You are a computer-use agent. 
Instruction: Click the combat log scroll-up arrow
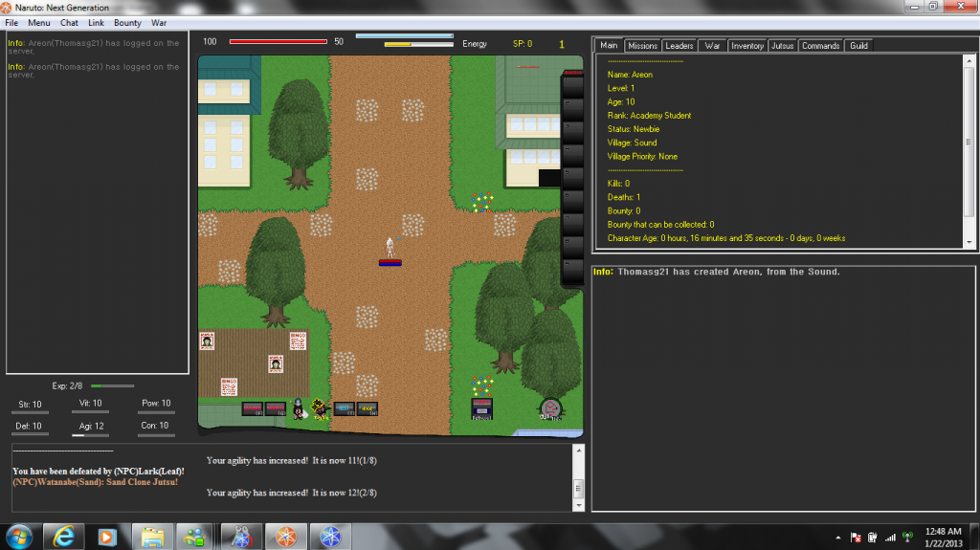coord(579,450)
